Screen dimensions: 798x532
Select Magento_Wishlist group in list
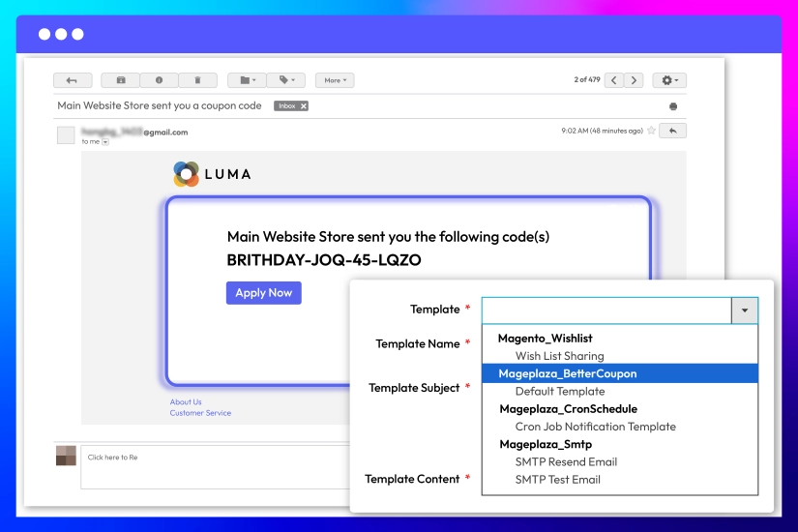546,339
